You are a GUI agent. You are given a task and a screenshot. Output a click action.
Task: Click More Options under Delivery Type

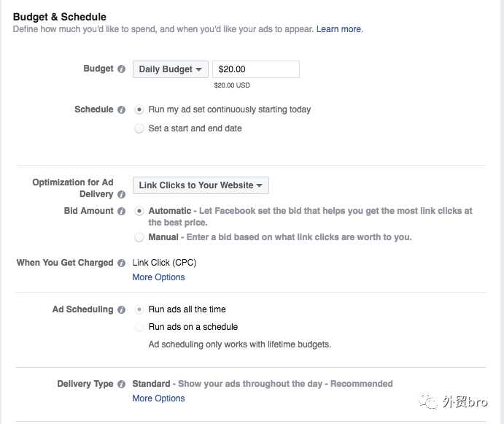click(x=158, y=398)
